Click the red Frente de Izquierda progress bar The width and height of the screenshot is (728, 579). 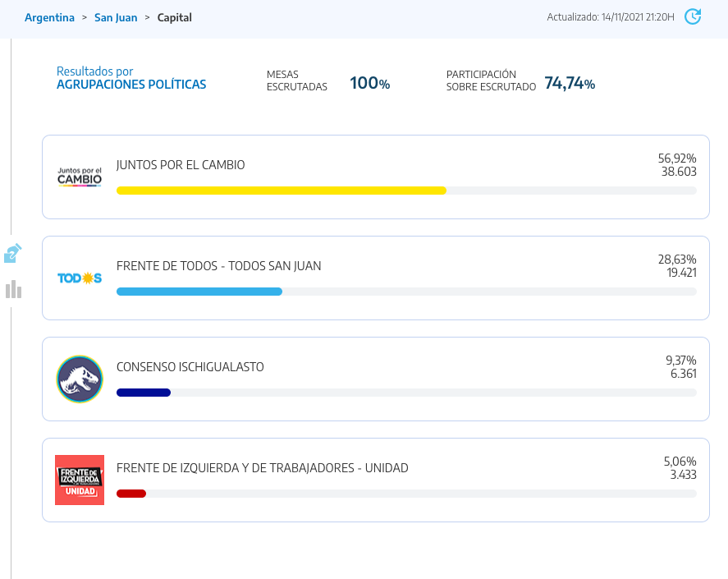[x=131, y=494]
